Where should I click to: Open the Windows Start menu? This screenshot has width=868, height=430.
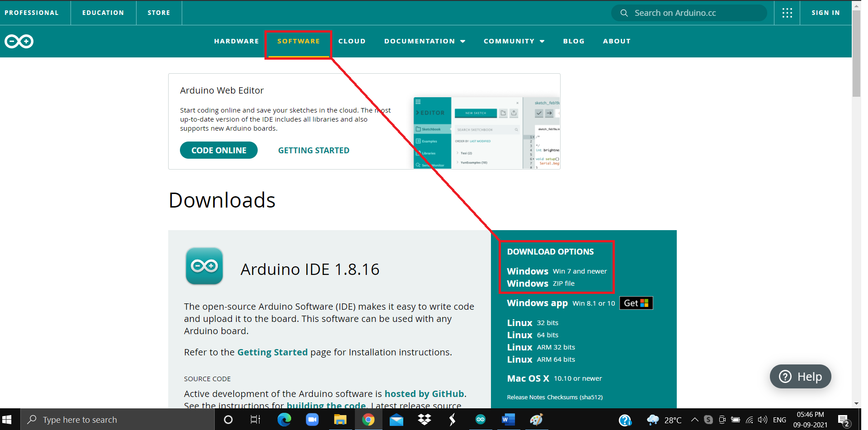[x=7, y=420]
